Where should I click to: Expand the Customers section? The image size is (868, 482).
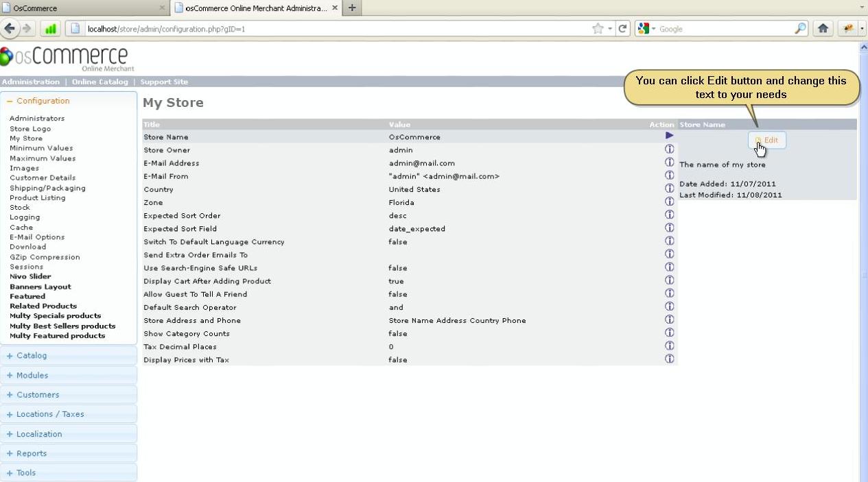pyautogui.click(x=38, y=395)
